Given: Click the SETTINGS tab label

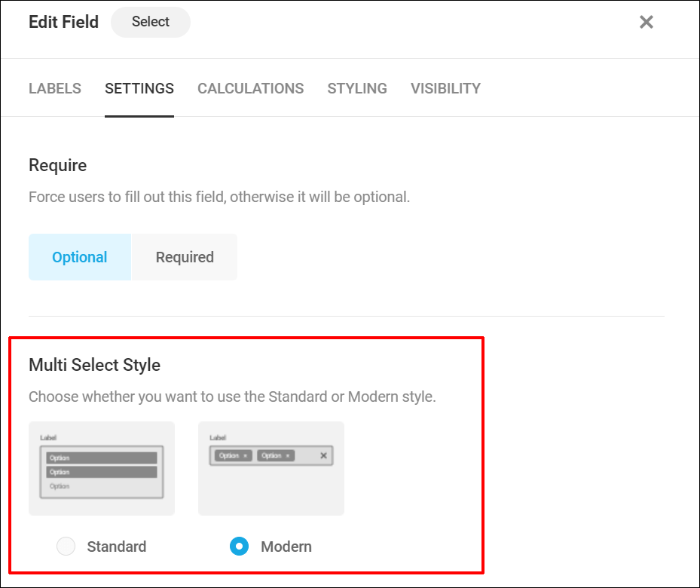Looking at the screenshot, I should tap(139, 88).
